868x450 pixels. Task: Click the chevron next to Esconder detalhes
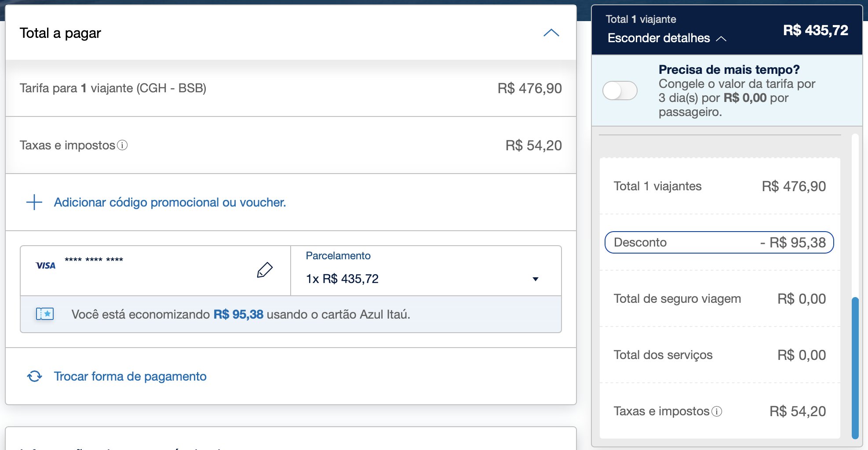(721, 39)
